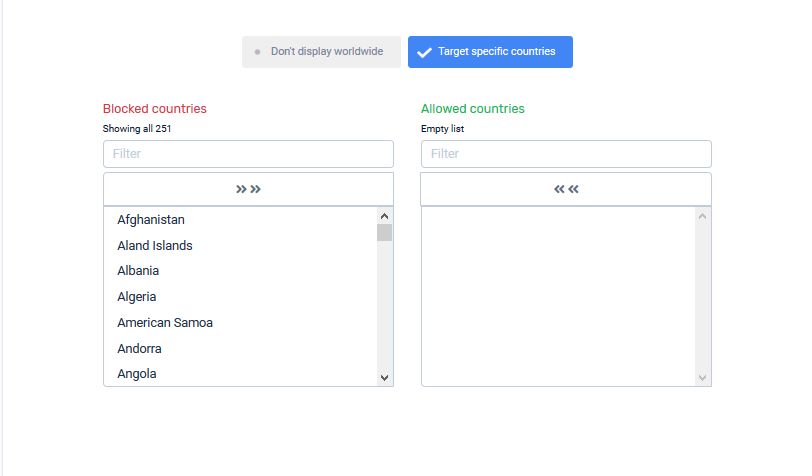The image size is (812, 476).
Task: Click allowed list scrollbar down arrow
Action: (702, 377)
